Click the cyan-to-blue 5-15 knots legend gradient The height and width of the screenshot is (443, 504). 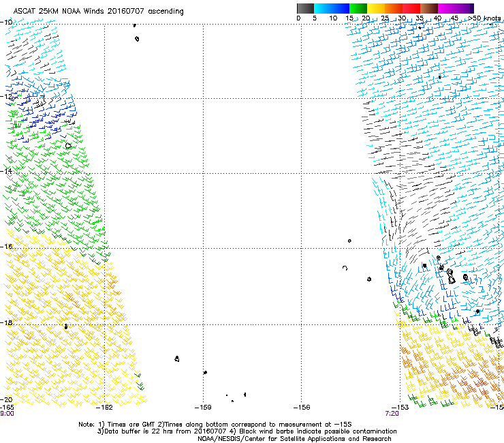pyautogui.click(x=332, y=8)
